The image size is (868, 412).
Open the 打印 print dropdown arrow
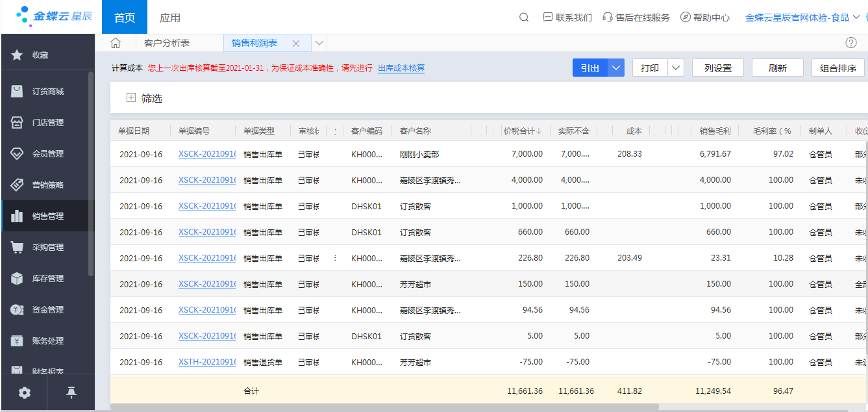(676, 68)
